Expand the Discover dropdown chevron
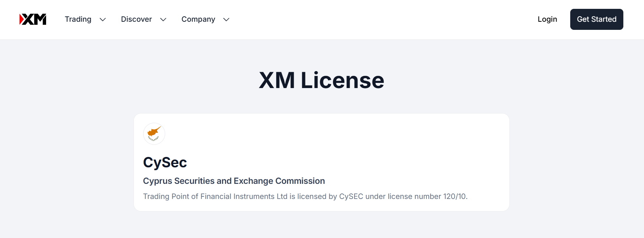Viewport: 644px width, 238px height. pyautogui.click(x=163, y=20)
